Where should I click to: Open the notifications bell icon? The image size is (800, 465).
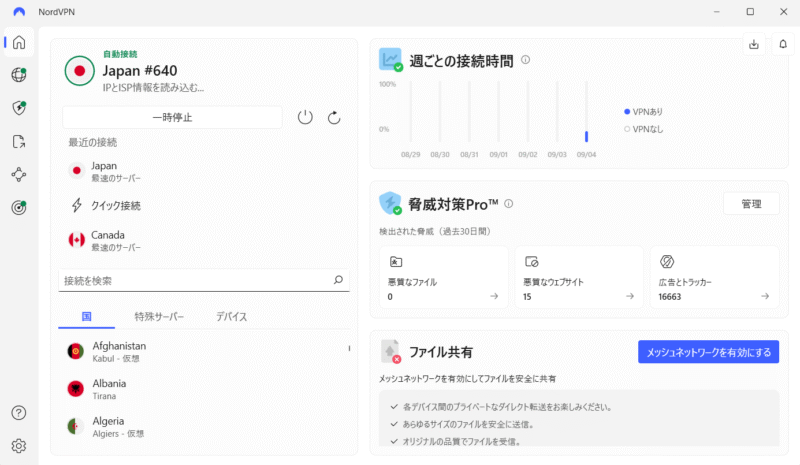coord(783,44)
